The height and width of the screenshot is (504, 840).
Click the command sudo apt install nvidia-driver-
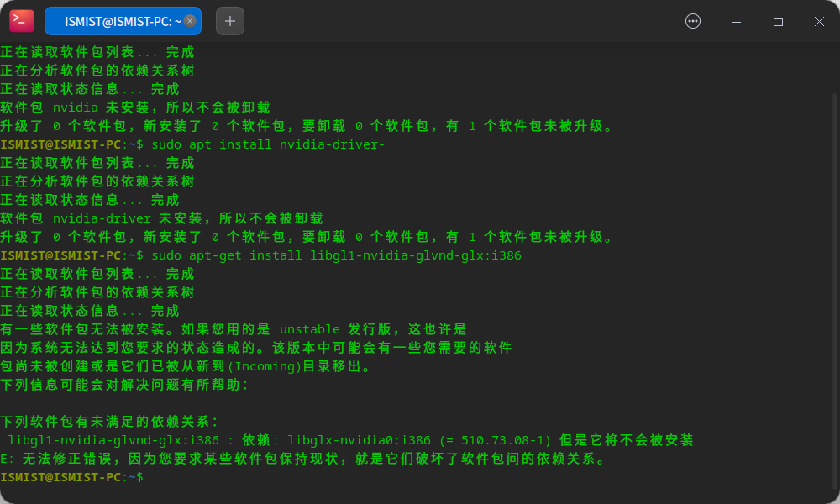coord(269,144)
